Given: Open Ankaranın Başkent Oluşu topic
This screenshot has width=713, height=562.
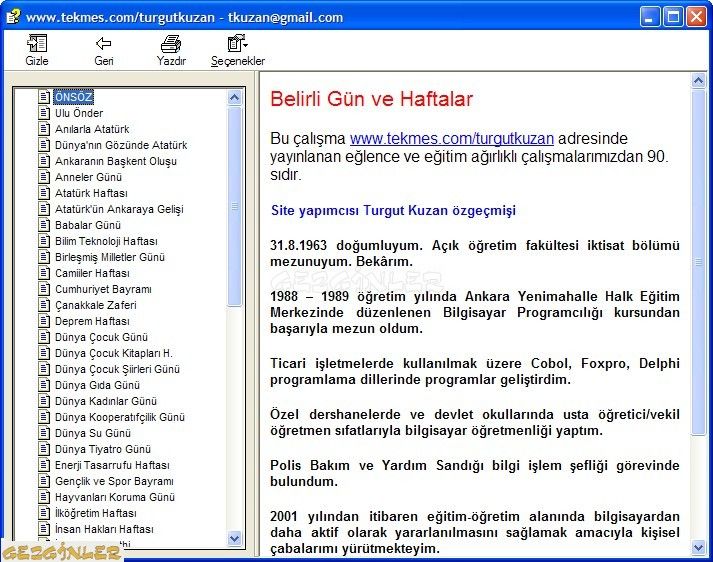Looking at the screenshot, I should [x=115, y=161].
